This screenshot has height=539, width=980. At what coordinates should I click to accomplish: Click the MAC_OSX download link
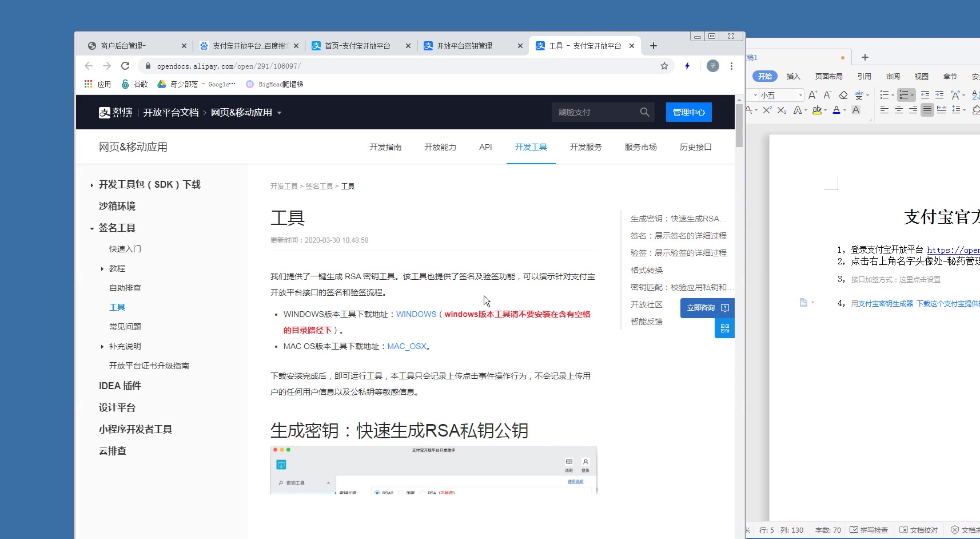coord(407,346)
